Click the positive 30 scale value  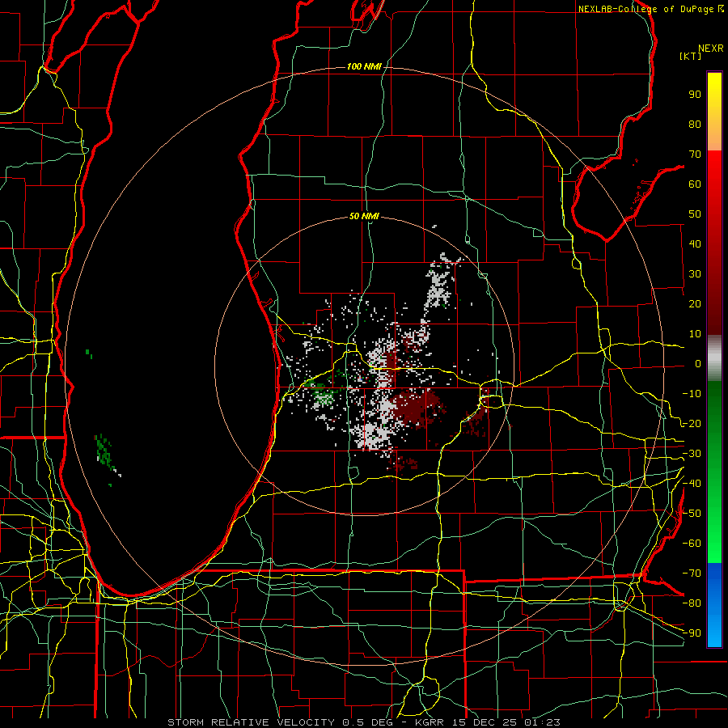(695, 274)
